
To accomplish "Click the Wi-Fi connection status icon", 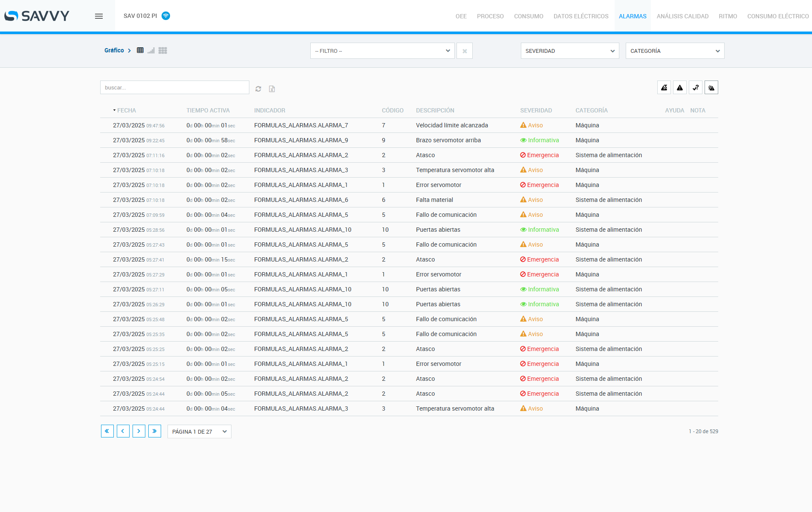I will pos(166,16).
